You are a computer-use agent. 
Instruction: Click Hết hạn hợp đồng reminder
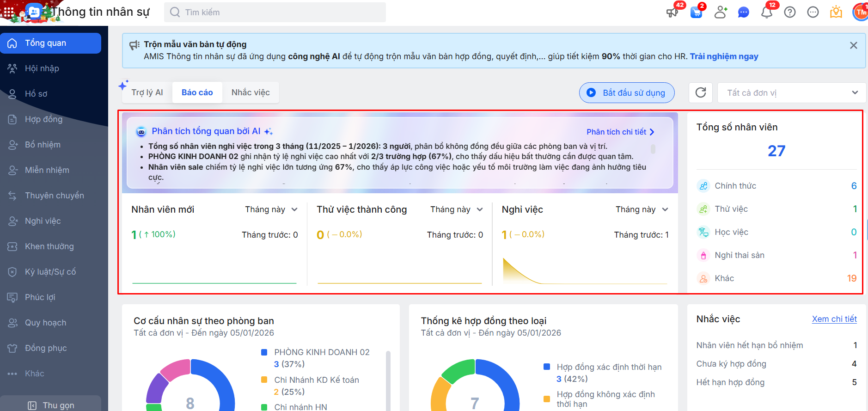pyautogui.click(x=776, y=382)
